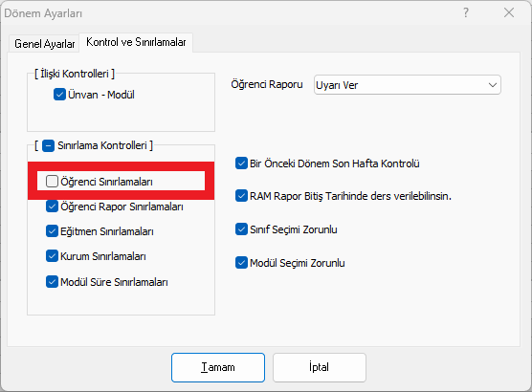Uncheck Öğrenci Rapor Sınırlamaları
This screenshot has width=532, height=392.
(x=52, y=207)
